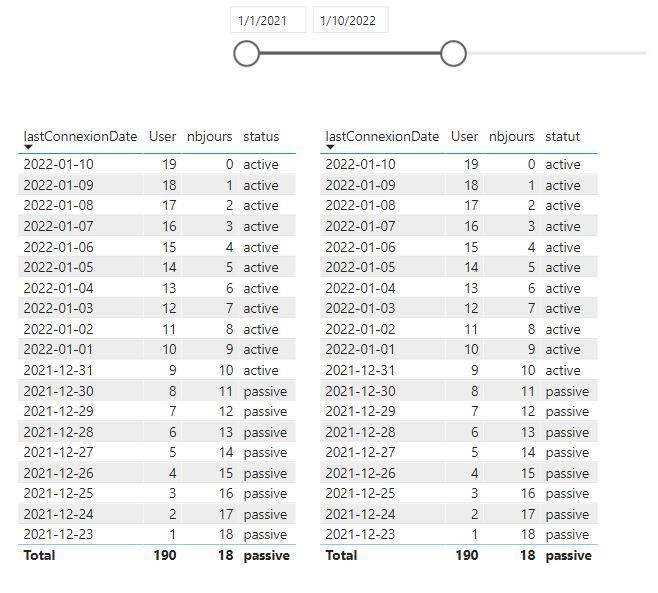The height and width of the screenshot is (593, 658).
Task: Sort right table by statut column header
Action: [562, 136]
